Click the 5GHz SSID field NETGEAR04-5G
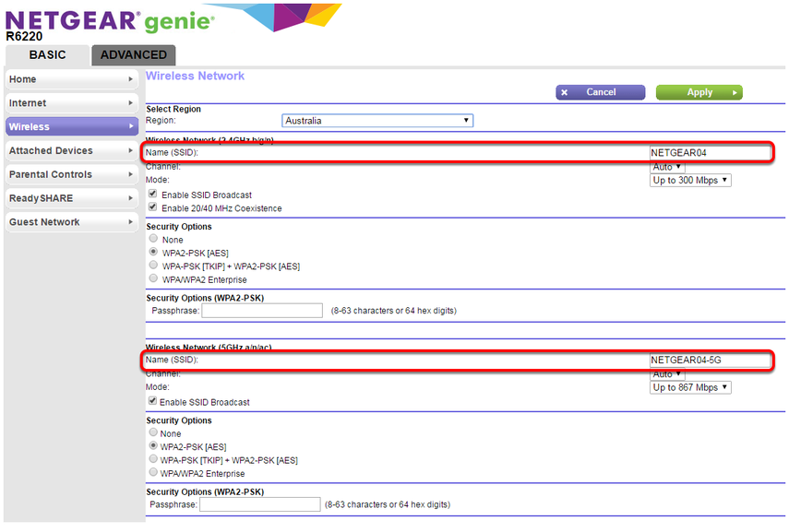The height and width of the screenshot is (532, 789). pos(710,360)
